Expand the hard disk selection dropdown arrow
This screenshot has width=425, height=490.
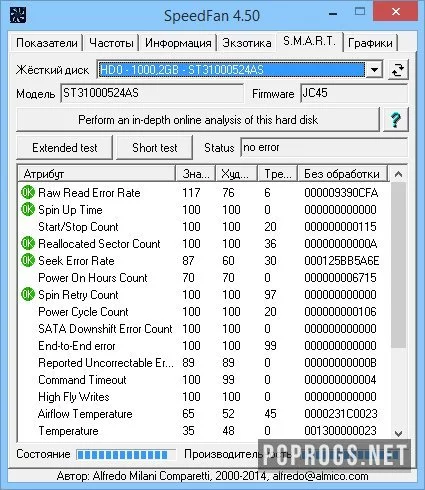(x=374, y=70)
